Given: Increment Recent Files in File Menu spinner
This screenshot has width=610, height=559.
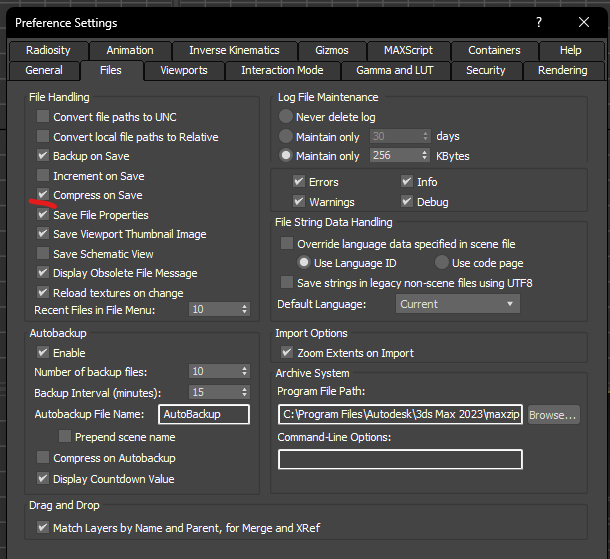Looking at the screenshot, I should pos(243,307).
